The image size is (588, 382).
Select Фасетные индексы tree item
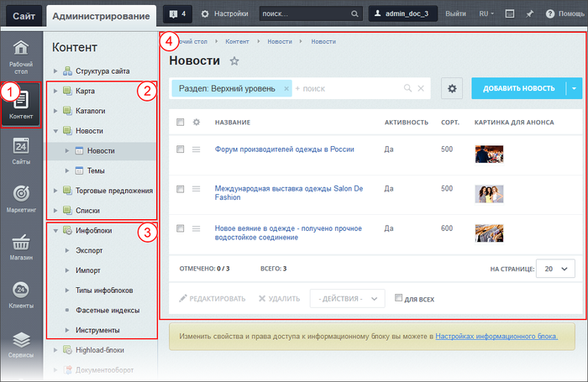(x=108, y=310)
